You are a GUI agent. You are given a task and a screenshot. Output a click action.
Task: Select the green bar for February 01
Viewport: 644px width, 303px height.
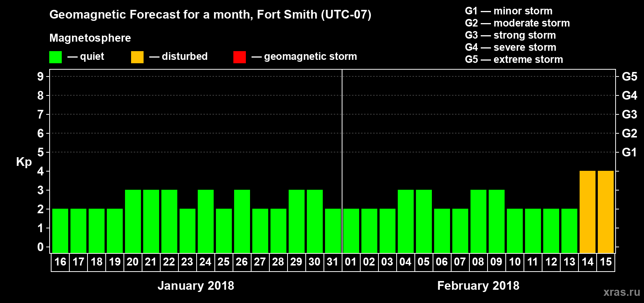pyautogui.click(x=351, y=231)
